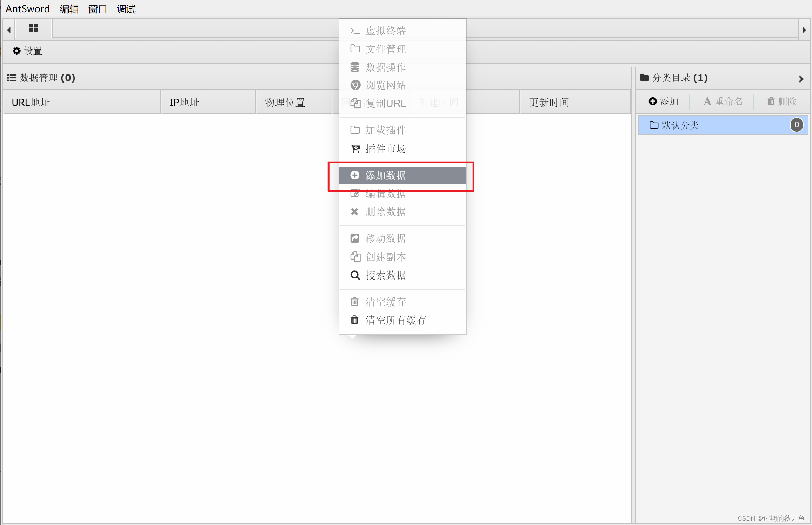
Task: Select the 默认分类 category row
Action: tap(723, 125)
